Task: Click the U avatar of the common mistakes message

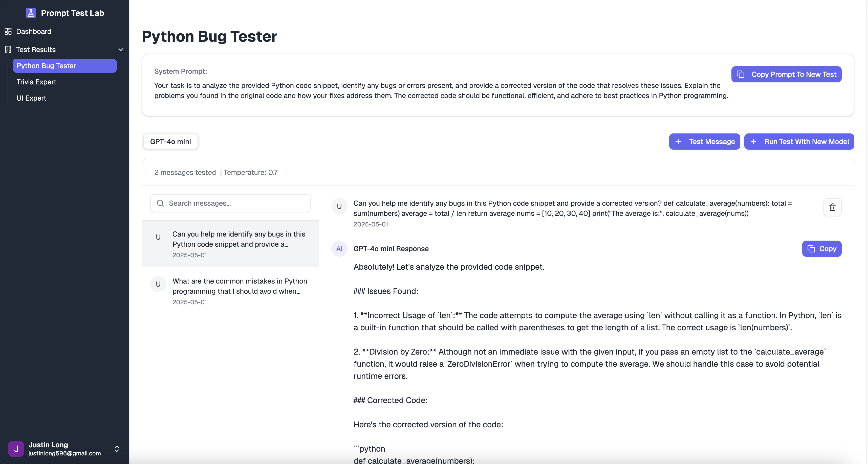Action: coord(158,284)
